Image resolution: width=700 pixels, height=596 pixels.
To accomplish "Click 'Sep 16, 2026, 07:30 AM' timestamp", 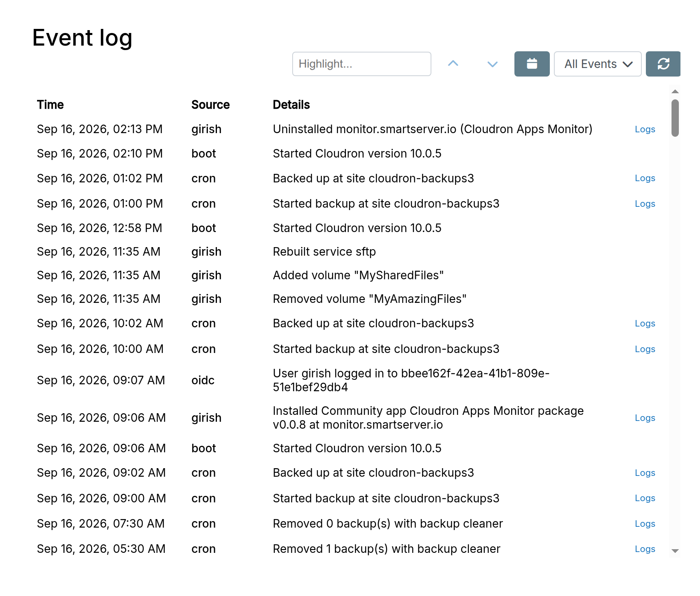I will [101, 524].
